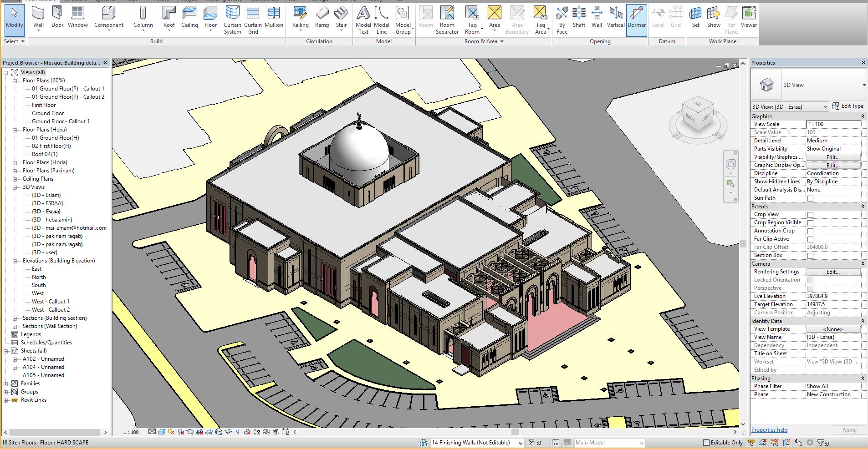
Task: Select the Wall tool in Build panel
Action: click(x=38, y=18)
